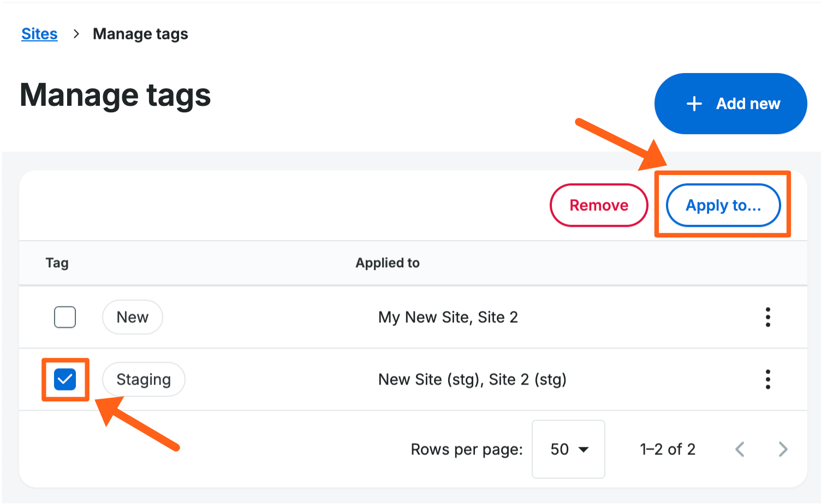Select the Manage tags breadcrumb item
The height and width of the screenshot is (504, 821).
[x=140, y=34]
